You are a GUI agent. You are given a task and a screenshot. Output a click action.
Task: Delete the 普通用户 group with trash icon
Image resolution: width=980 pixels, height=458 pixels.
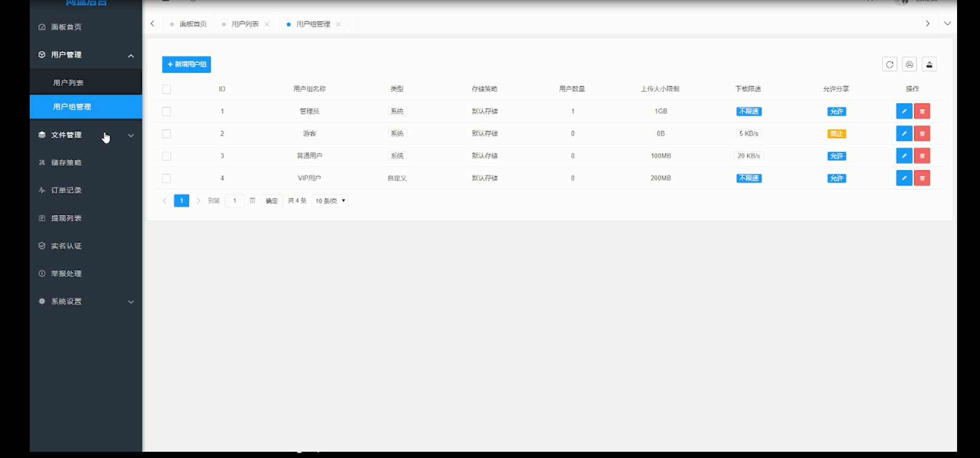[x=922, y=156]
